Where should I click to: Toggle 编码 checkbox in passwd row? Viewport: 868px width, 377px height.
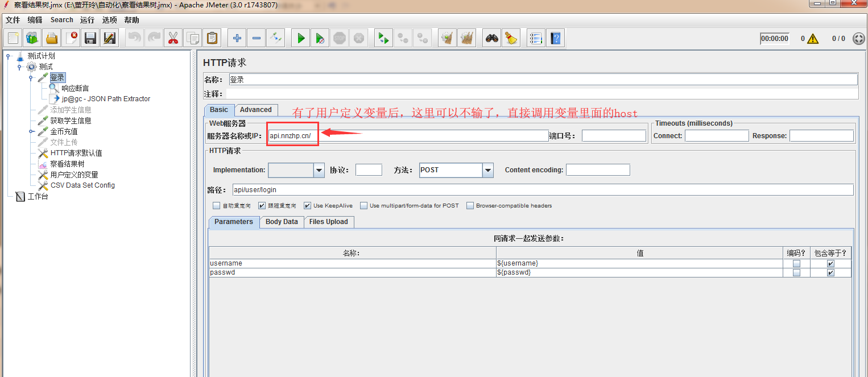[x=796, y=273]
